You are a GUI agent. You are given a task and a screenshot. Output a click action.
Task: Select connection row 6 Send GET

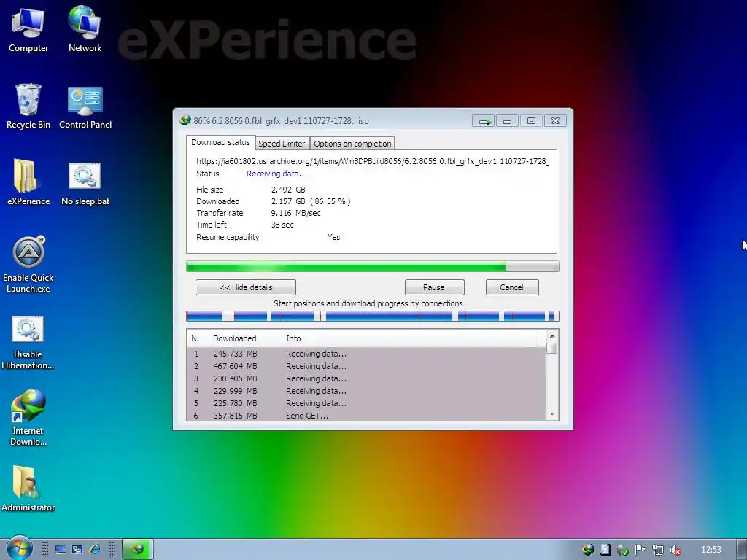tap(366, 415)
